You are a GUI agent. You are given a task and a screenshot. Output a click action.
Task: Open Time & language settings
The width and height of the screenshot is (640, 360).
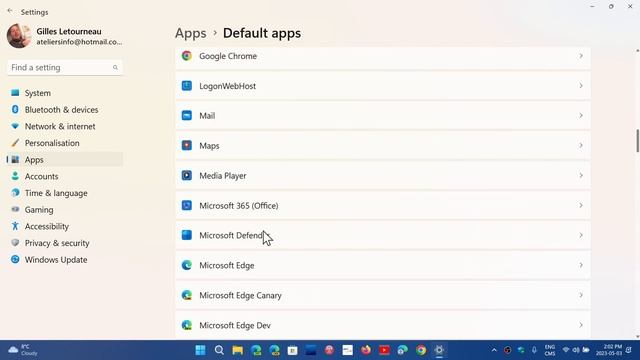(65, 193)
